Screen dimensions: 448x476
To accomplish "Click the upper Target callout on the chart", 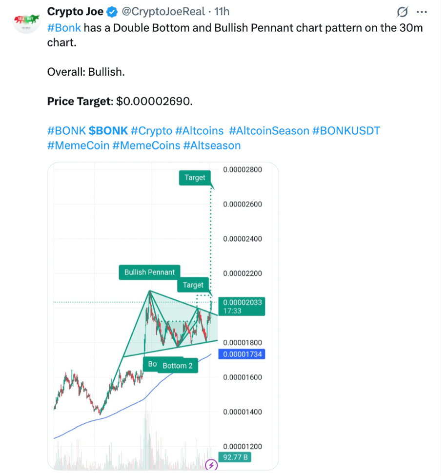I will 194,178.
